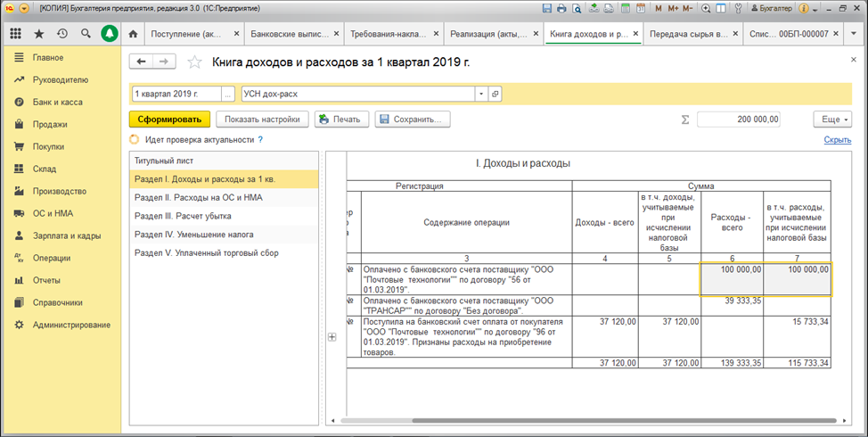Toggle the panel layout icon in title bar
868x437 pixels.
721,9
